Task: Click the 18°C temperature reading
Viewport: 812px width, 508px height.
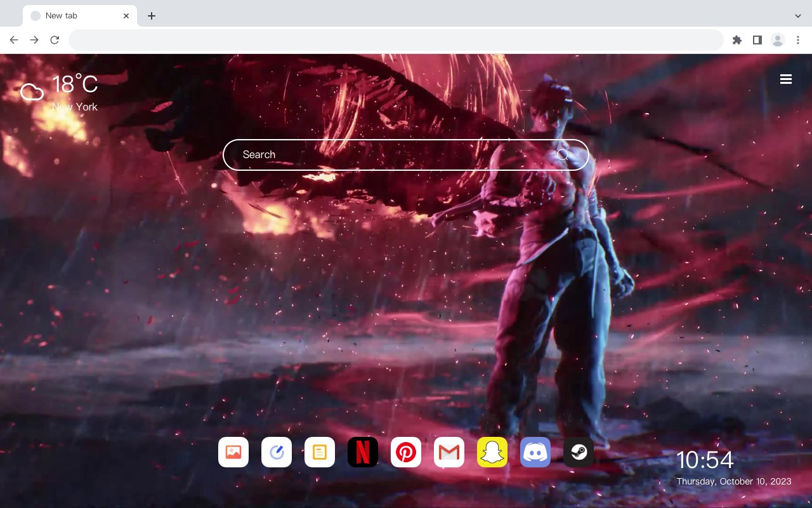Action: click(x=75, y=84)
